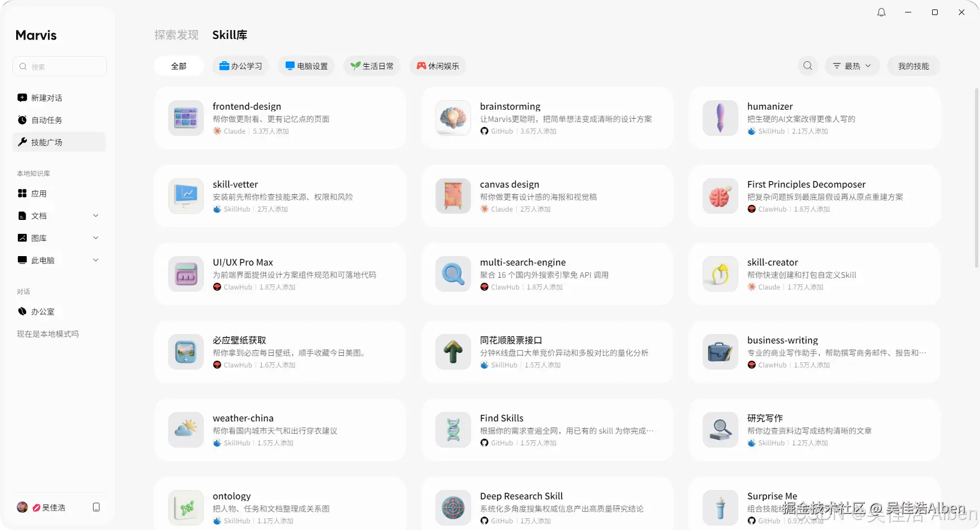Image resolution: width=980 pixels, height=530 pixels.
Task: Click the sidebar 搜索 input field
Action: click(x=60, y=66)
